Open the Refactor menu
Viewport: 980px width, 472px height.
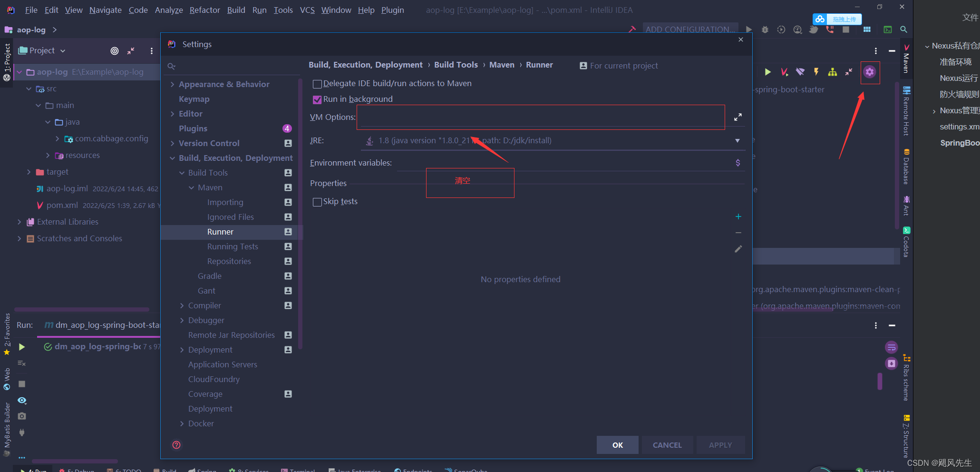click(205, 10)
